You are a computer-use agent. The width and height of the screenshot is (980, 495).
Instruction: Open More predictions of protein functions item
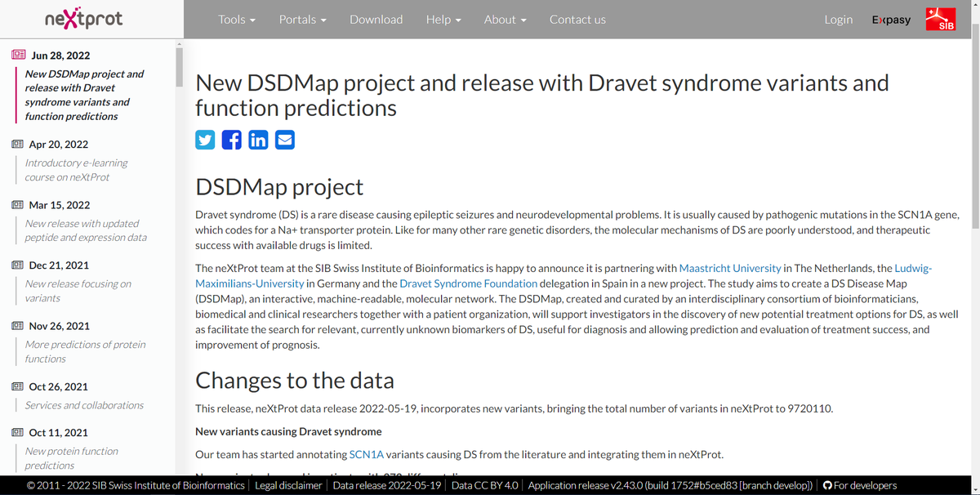pos(85,351)
